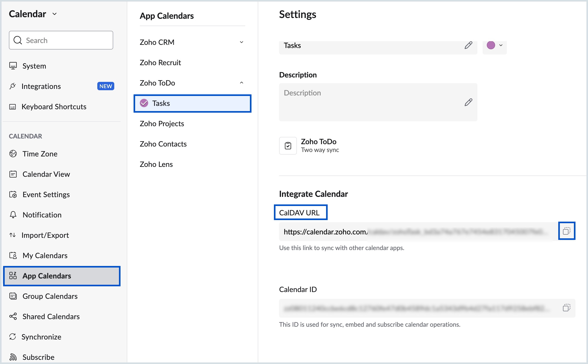Open Integrations with NEW badge

41,86
